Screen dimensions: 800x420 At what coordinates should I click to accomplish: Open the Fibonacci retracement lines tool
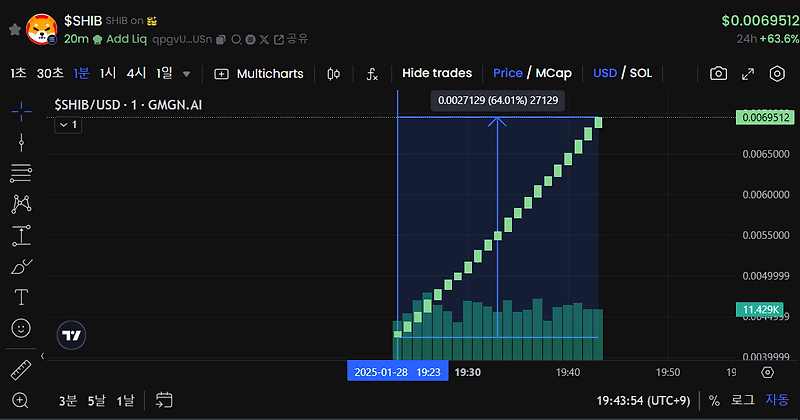click(21, 173)
